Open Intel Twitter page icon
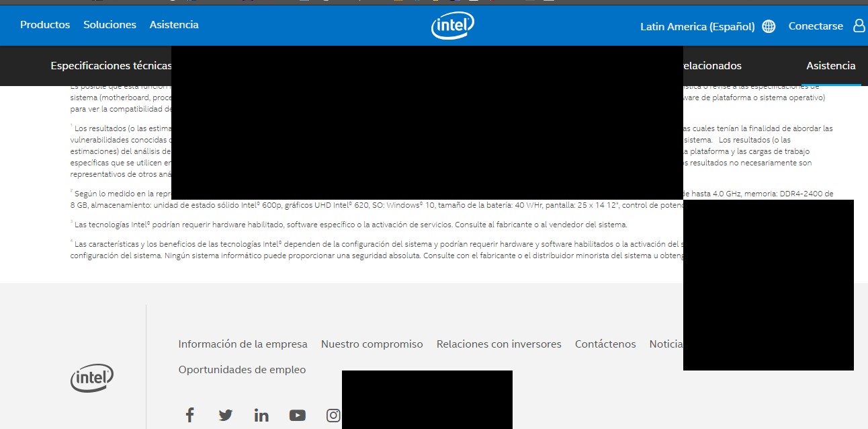The height and width of the screenshot is (429, 868). point(226,416)
